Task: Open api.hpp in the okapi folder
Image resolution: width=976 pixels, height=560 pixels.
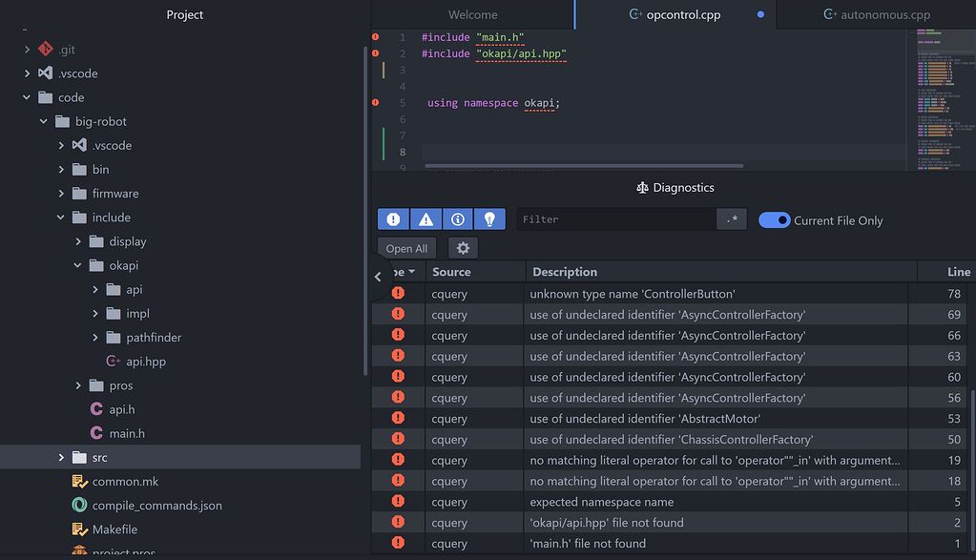Action: coord(145,362)
